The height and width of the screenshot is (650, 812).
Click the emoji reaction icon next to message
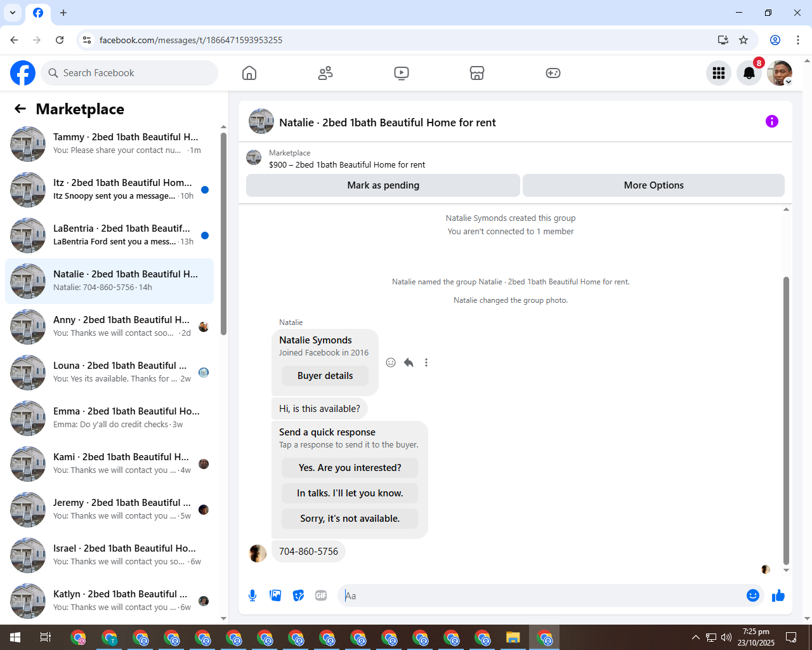[x=391, y=362]
